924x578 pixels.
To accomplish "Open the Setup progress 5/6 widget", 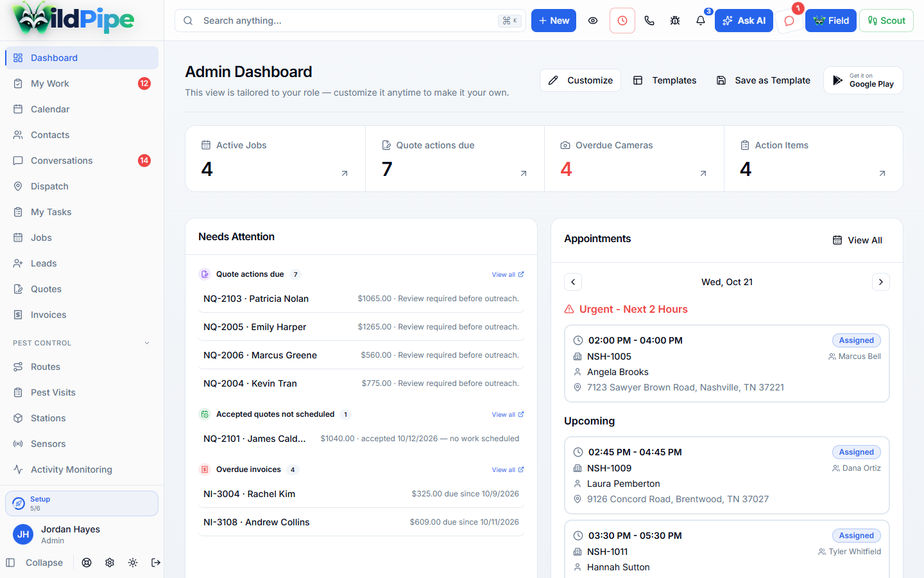I will click(81, 504).
